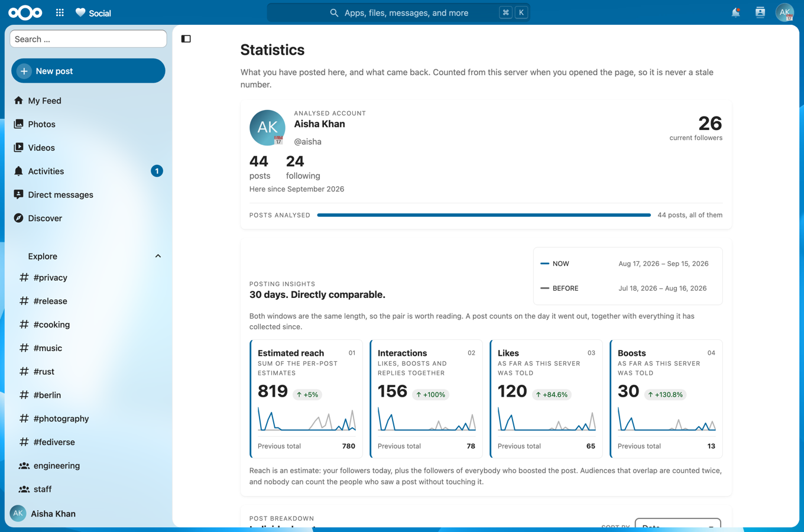This screenshot has width=804, height=532.
Task: Go to Photos
Action: click(x=88, y=124)
